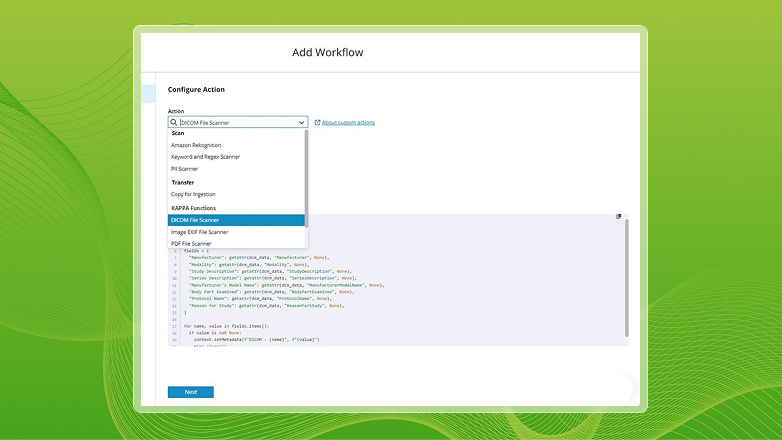This screenshot has width=782, height=440.
Task: Select DICOM File Scanner highlighted option
Action: pos(236,220)
